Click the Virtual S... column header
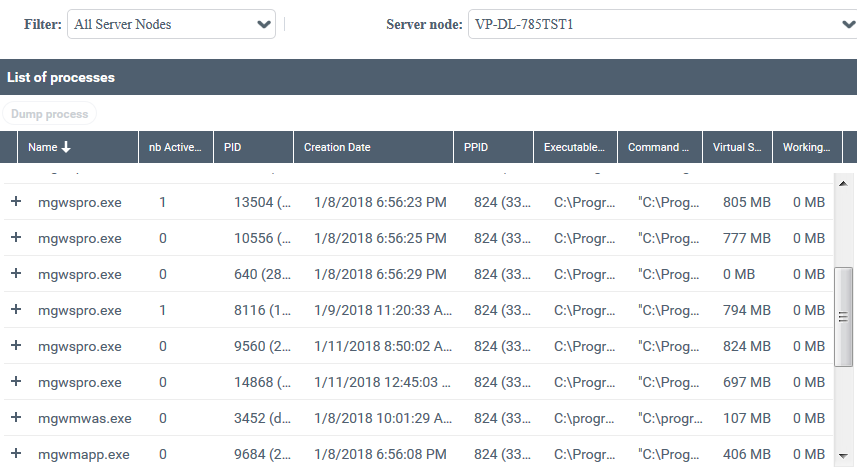 point(736,147)
